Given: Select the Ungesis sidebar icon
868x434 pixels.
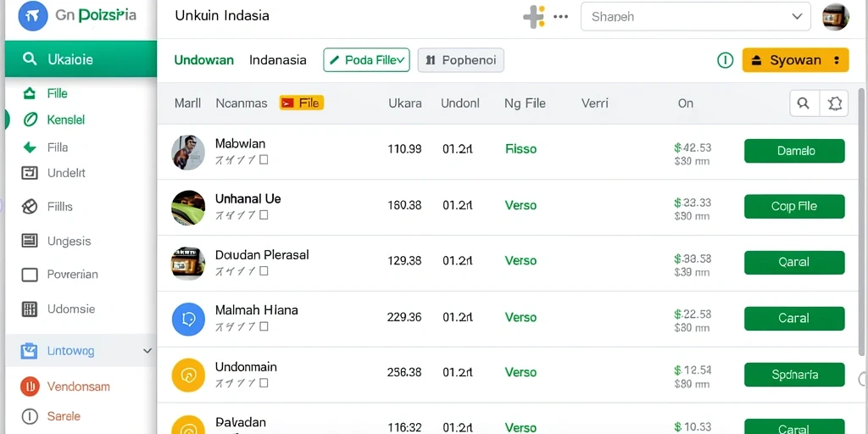Looking at the screenshot, I should (30, 240).
